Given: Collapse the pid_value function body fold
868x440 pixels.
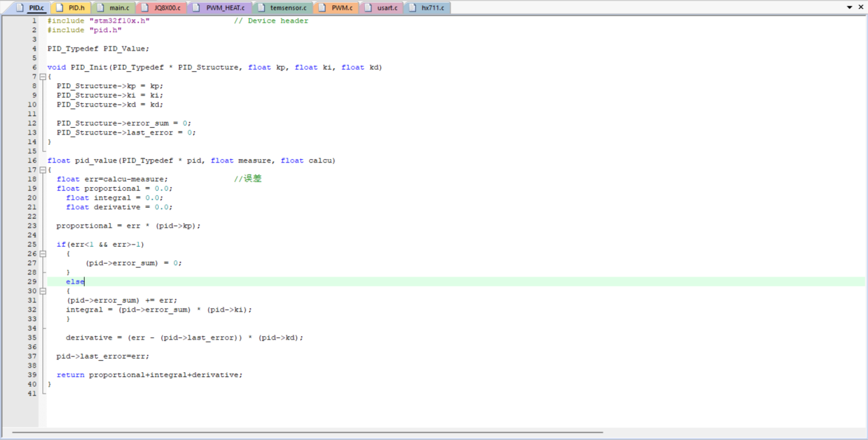Looking at the screenshot, I should click(x=42, y=170).
